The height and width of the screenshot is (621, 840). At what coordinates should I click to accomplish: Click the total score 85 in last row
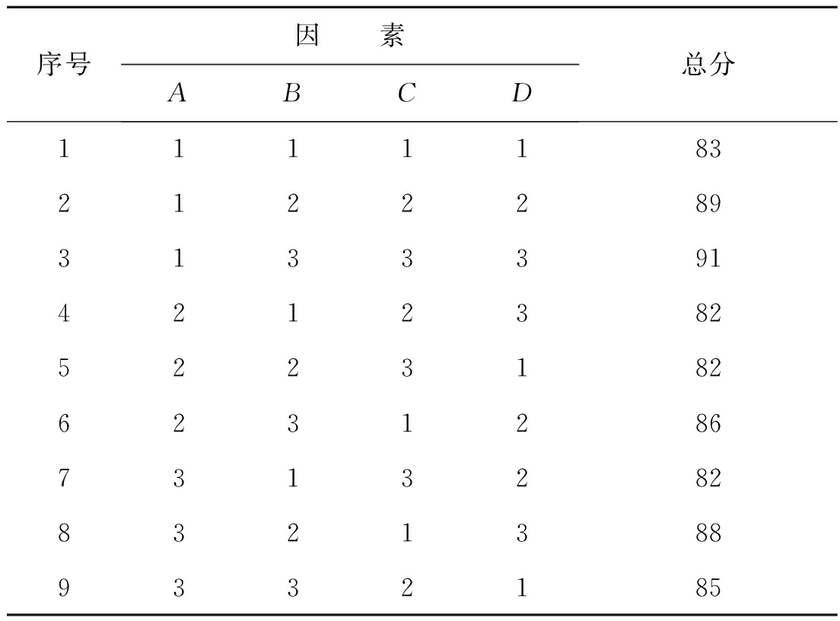[x=708, y=588]
